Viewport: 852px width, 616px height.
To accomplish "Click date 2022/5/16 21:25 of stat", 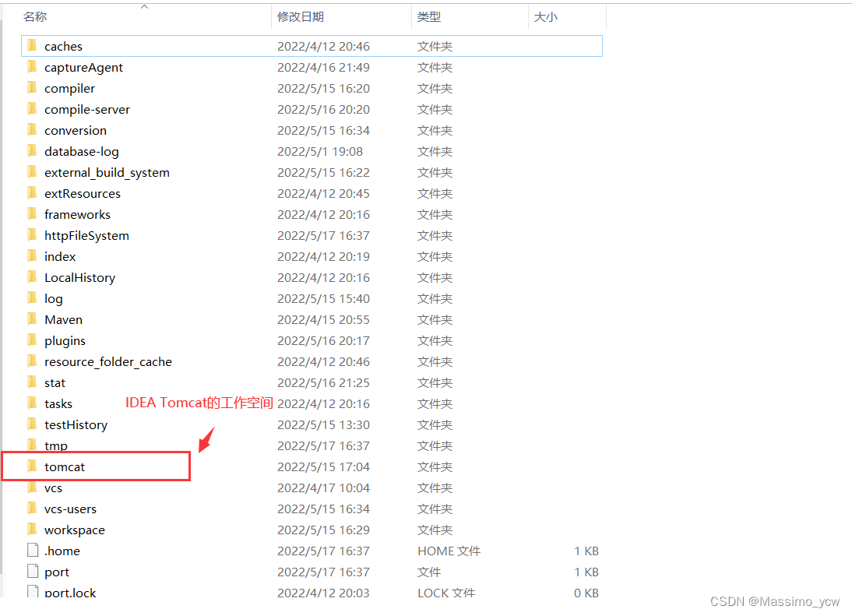I will click(323, 383).
